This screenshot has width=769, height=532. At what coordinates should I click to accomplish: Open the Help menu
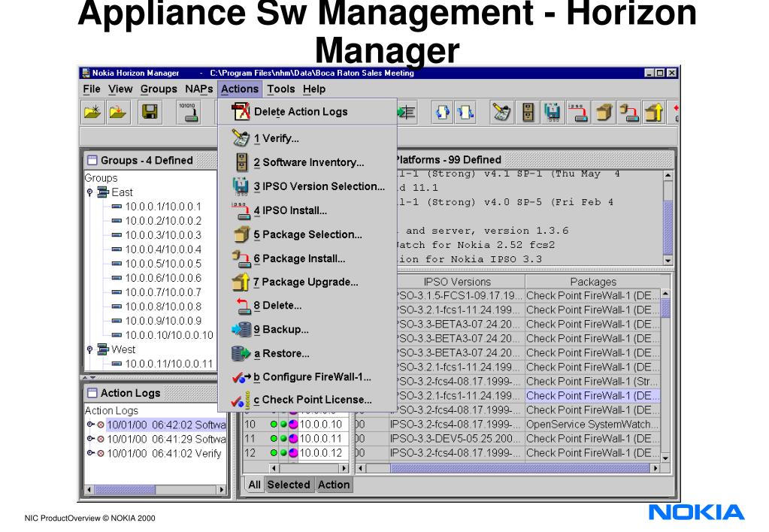[x=314, y=89]
